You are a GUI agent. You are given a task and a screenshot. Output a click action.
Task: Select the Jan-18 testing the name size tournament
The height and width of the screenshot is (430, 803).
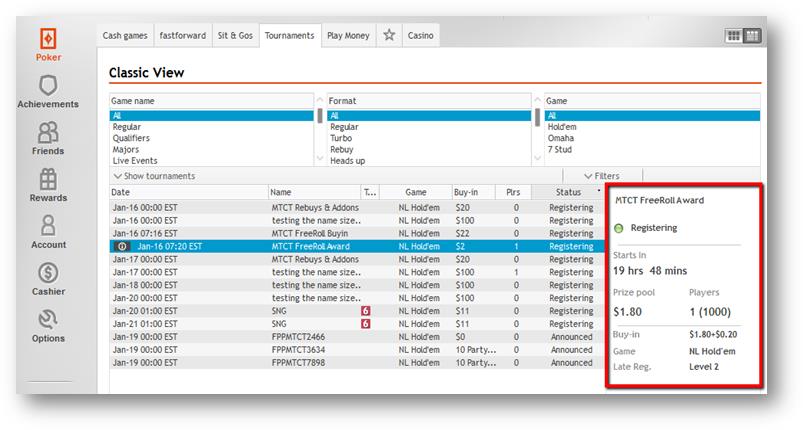357,285
